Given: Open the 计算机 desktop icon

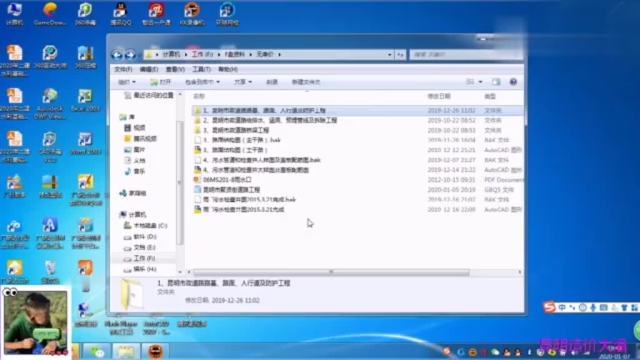Looking at the screenshot, I should pyautogui.click(x=14, y=14).
